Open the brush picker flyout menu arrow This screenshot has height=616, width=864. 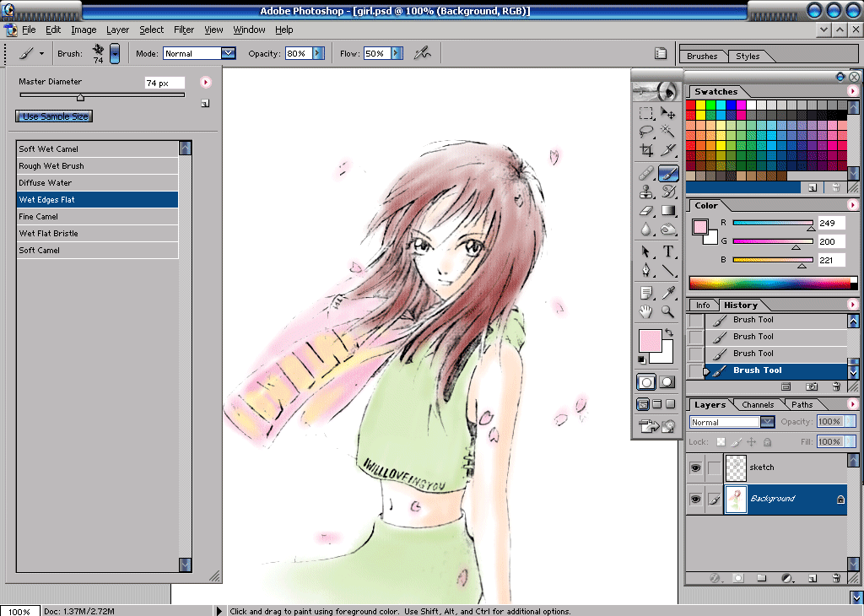tap(206, 82)
